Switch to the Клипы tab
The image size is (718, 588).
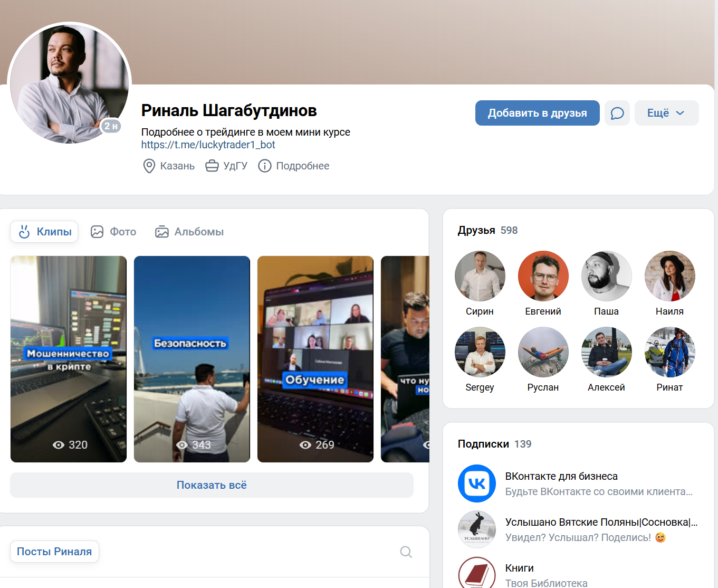[x=44, y=232]
